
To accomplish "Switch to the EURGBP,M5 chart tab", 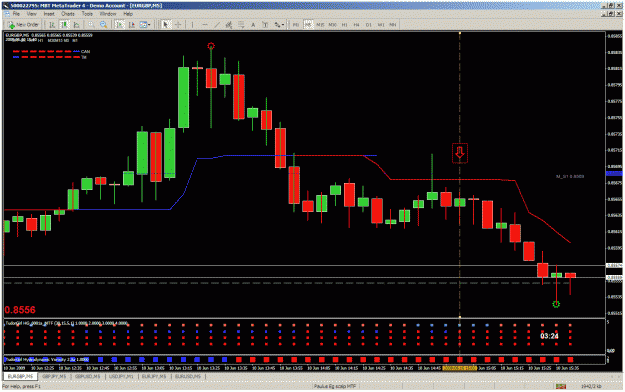I will (20, 376).
